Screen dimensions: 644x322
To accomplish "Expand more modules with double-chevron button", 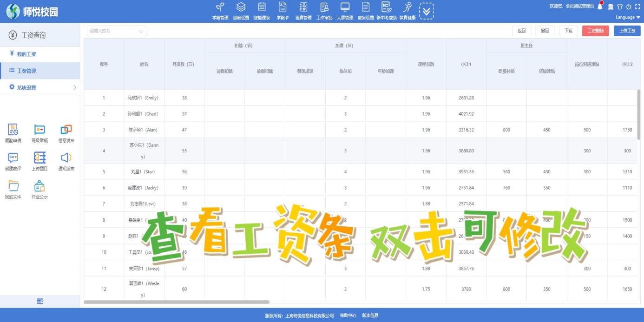I will coord(426,11).
